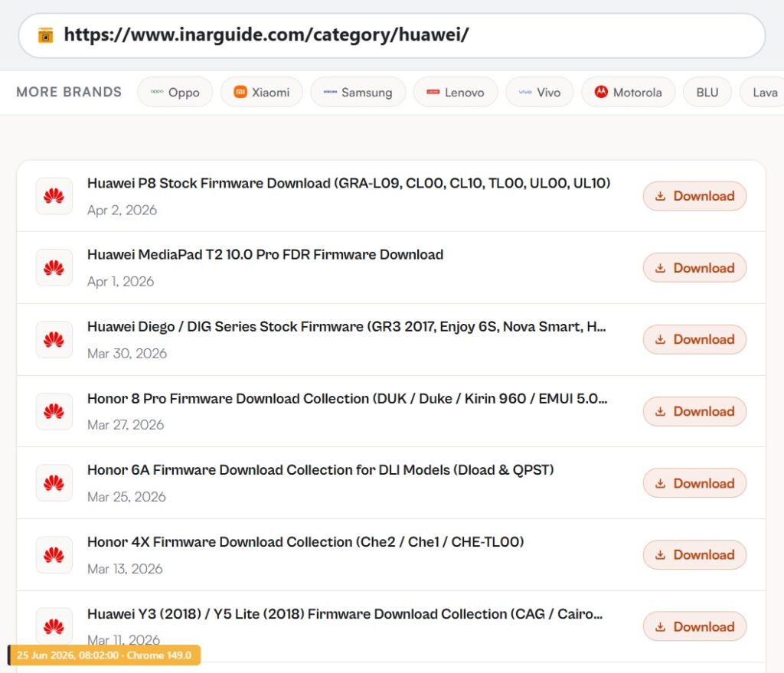Open Honor 8 Pro Firmware Download Collection title
The image size is (784, 673).
[x=347, y=398]
